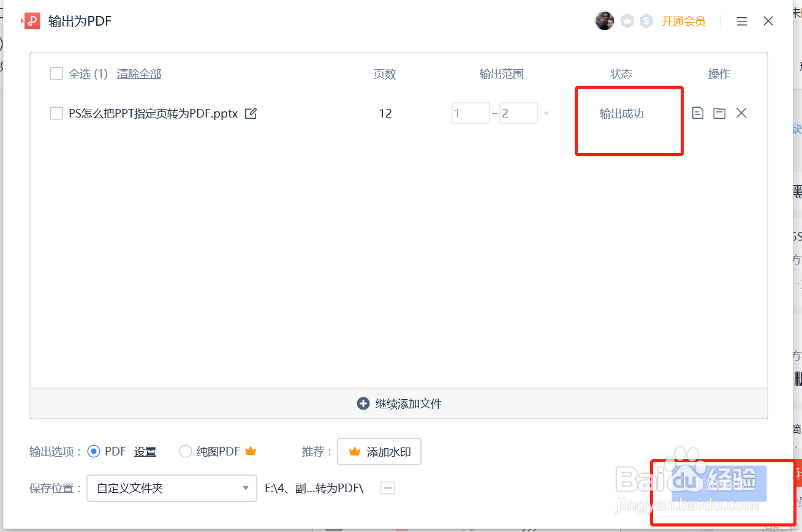Click the crown membership badge icon
Viewport: 802px width, 532px height.
point(627,21)
